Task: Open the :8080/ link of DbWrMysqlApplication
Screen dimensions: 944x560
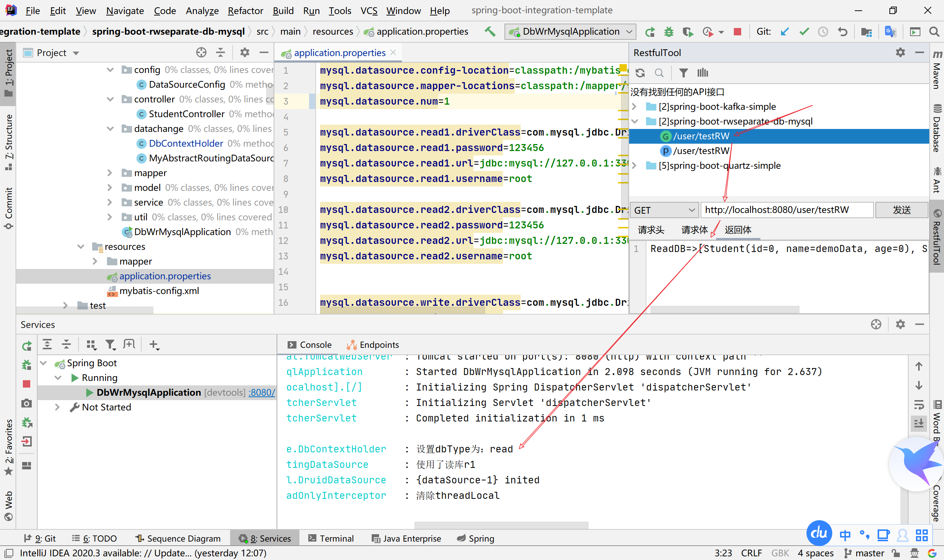Action: [x=262, y=392]
